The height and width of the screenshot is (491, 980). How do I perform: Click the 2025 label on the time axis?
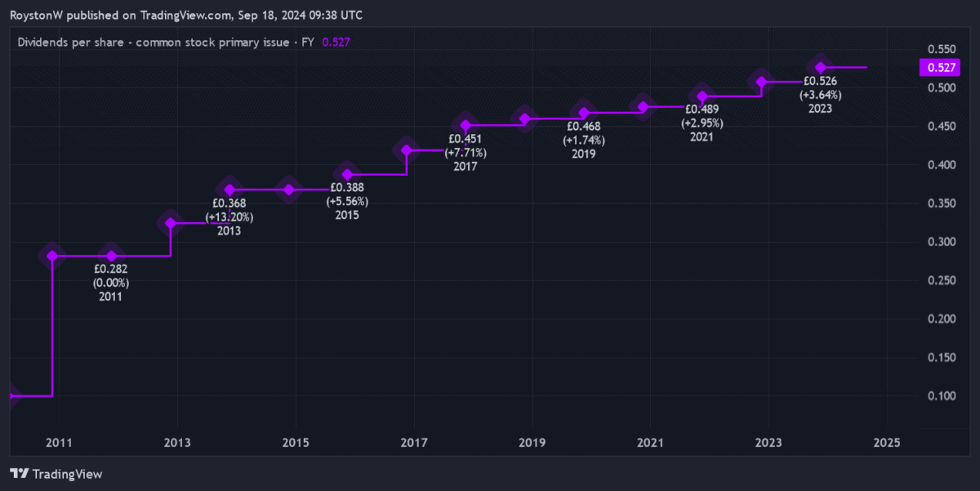click(886, 443)
